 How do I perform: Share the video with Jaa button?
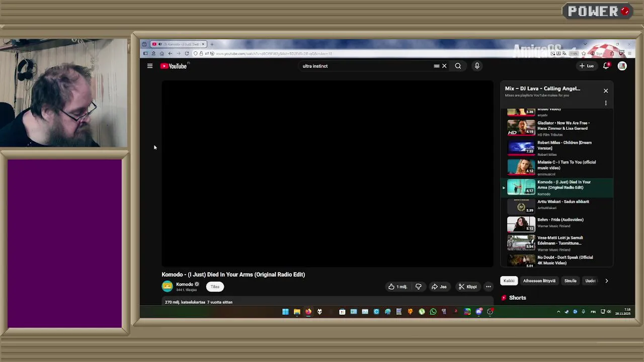[x=439, y=287]
